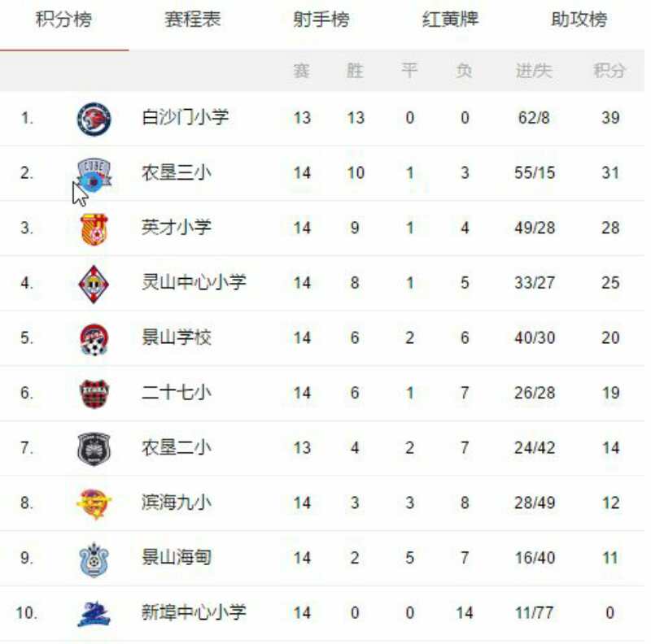Click the 农垦二小 dark grey shield logo

pos(94,449)
